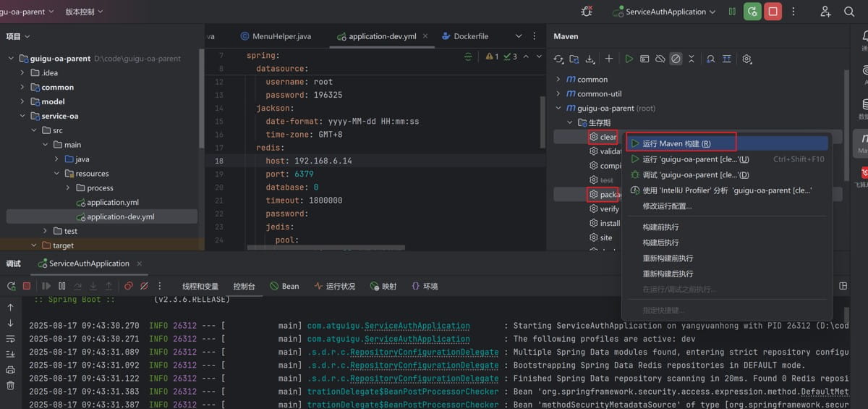Click top toolbar pause icon

(x=733, y=12)
